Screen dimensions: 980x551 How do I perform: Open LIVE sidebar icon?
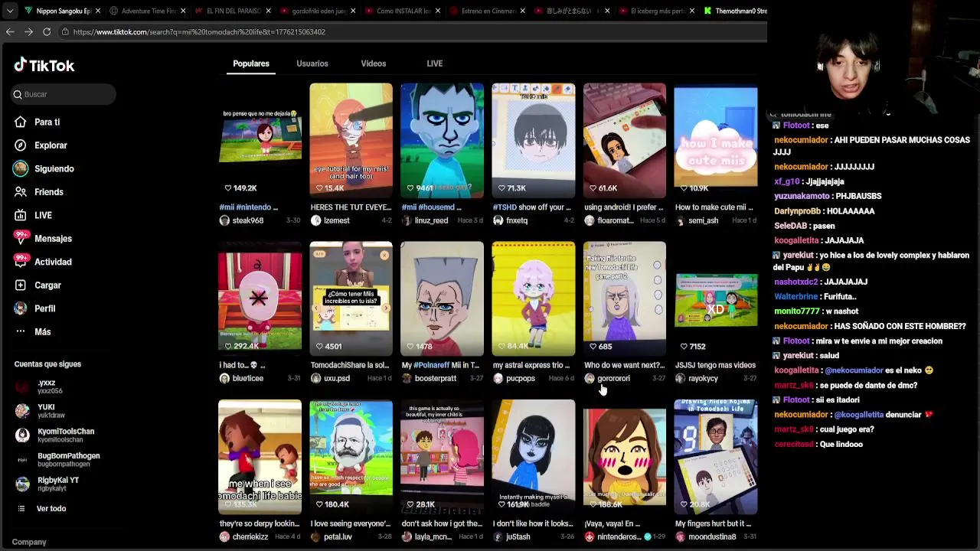[x=21, y=215]
